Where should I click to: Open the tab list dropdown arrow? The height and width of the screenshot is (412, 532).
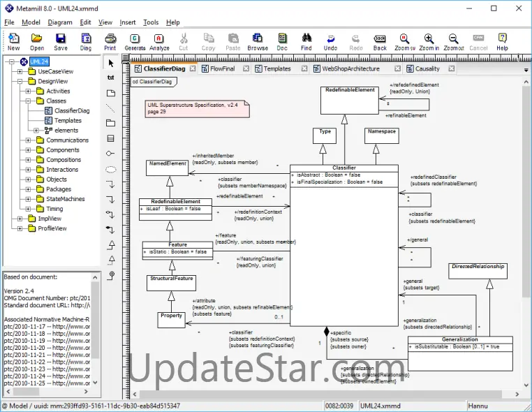click(526, 71)
